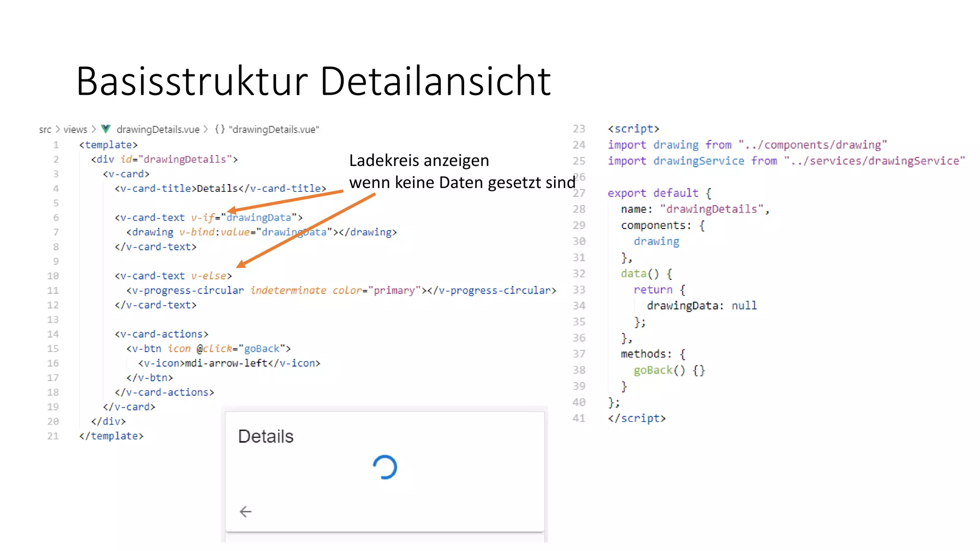The image size is (980, 551).
Task: Click line number 10 in the gutter
Action: coord(53,276)
